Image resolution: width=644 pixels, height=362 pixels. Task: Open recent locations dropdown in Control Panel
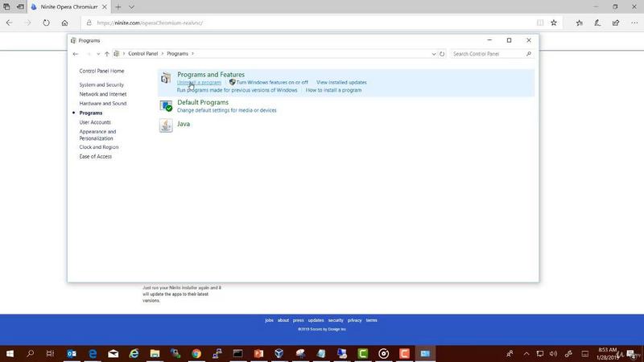(x=98, y=54)
